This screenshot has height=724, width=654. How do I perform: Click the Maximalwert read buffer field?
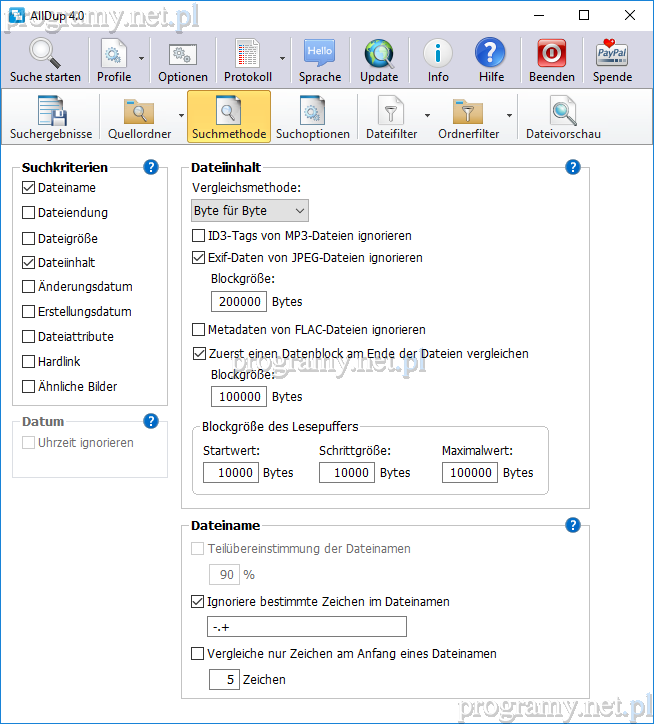pos(470,472)
